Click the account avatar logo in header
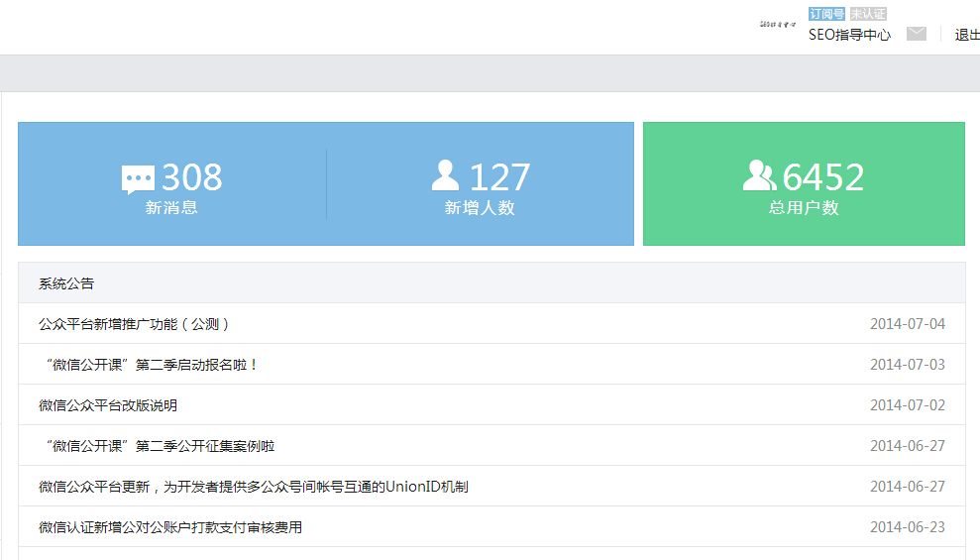 (778, 24)
